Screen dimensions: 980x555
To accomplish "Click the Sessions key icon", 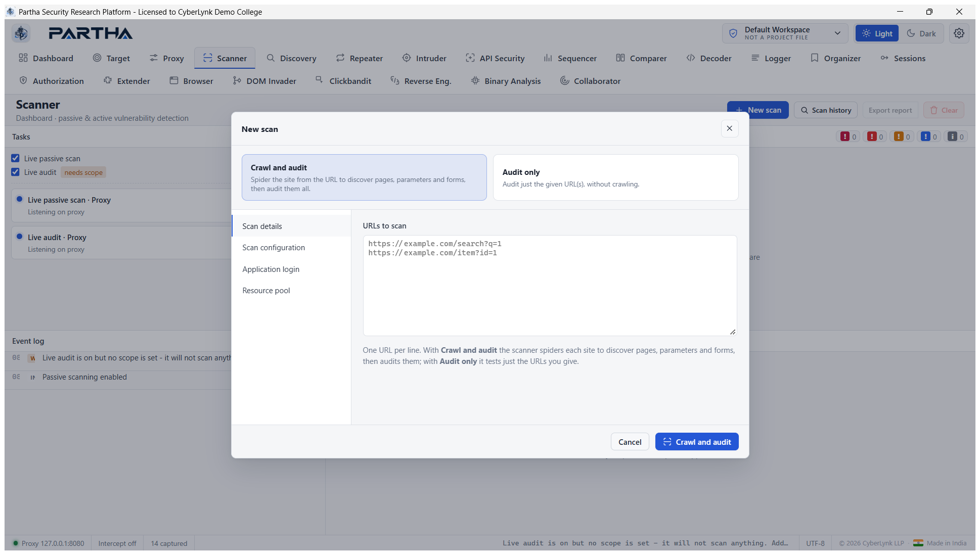I will (x=884, y=58).
